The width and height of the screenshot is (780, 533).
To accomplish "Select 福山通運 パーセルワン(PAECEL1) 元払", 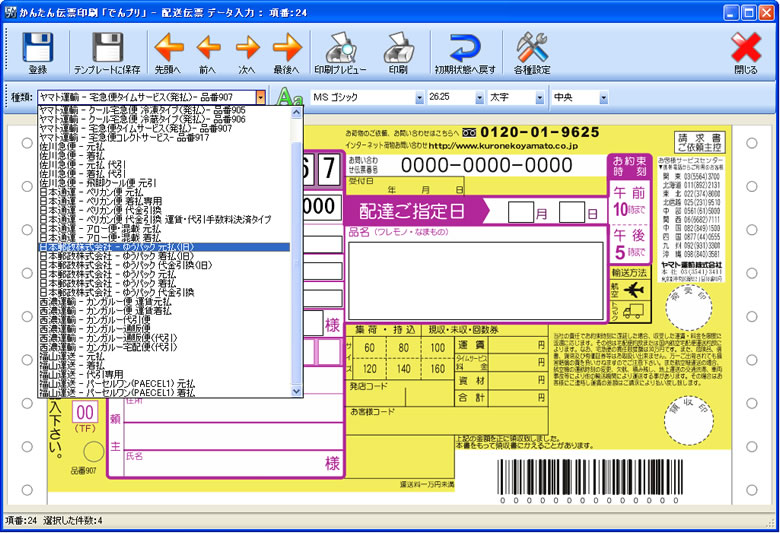I will click(164, 384).
